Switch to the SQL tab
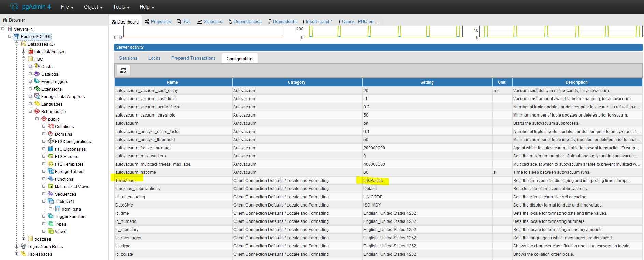 click(x=184, y=21)
